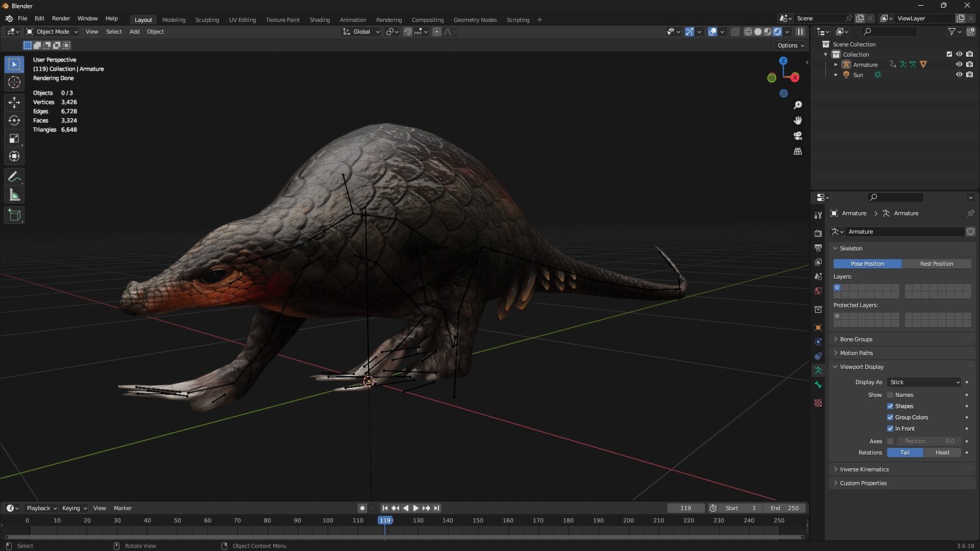Uncheck the In Front checkbox
Viewport: 980px width, 551px height.
(x=890, y=429)
